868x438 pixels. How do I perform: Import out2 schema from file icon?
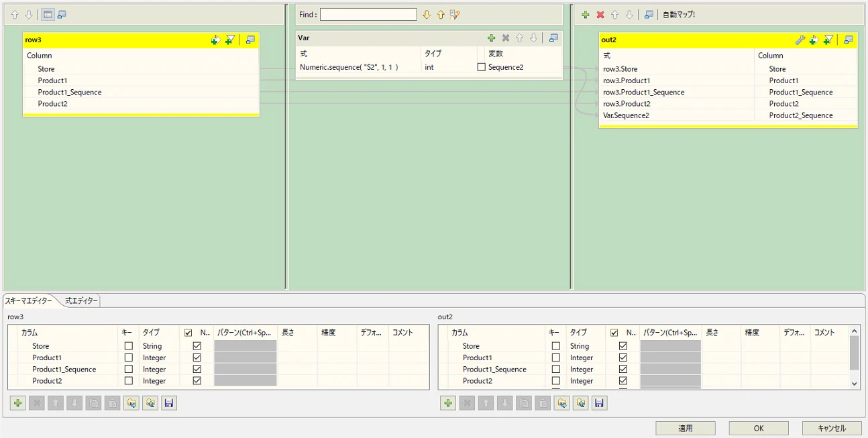click(x=562, y=403)
